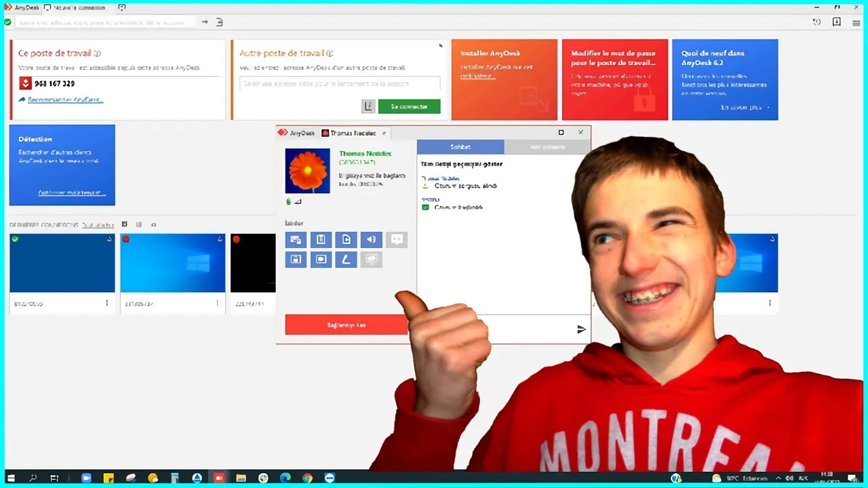Click the remote address field in Autre poste de travail
The width and height of the screenshot is (868, 488).
tap(340, 83)
